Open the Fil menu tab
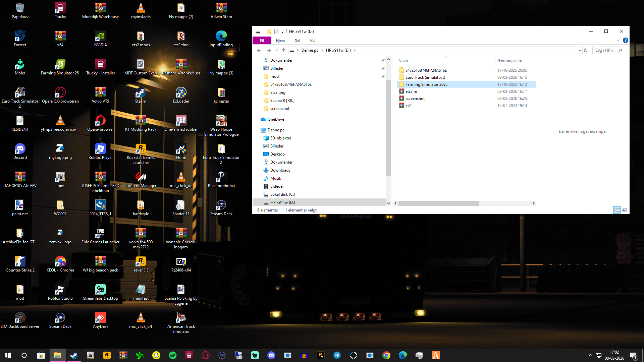The height and width of the screenshot is (362, 644). 262,41
